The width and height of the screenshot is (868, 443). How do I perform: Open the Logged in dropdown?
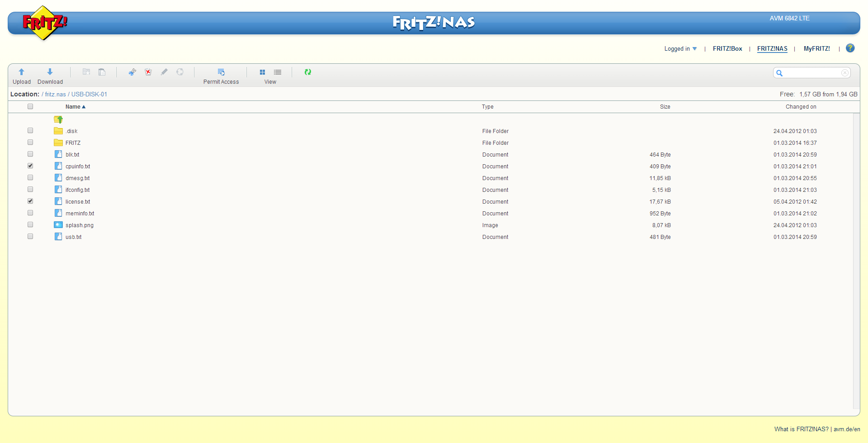click(680, 49)
